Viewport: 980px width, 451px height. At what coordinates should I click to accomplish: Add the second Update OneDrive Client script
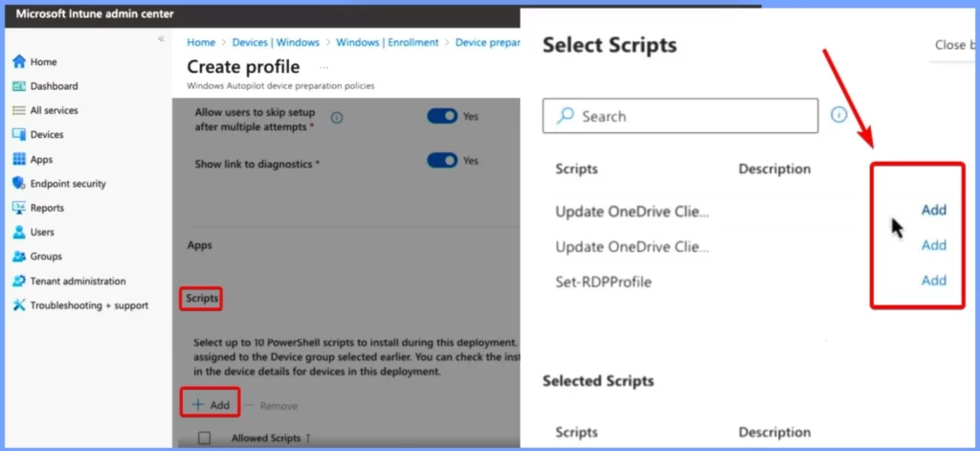tap(934, 245)
